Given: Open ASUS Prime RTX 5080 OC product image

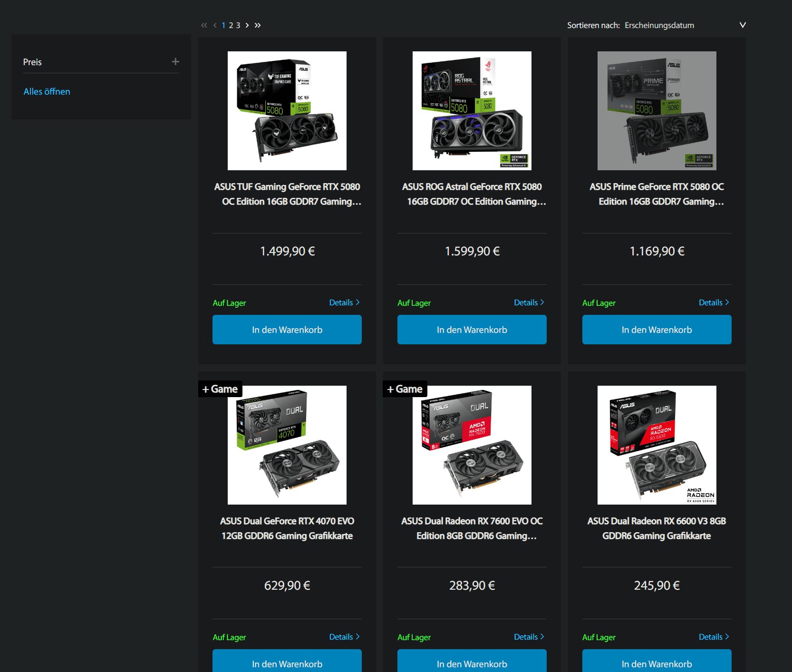Looking at the screenshot, I should point(657,111).
